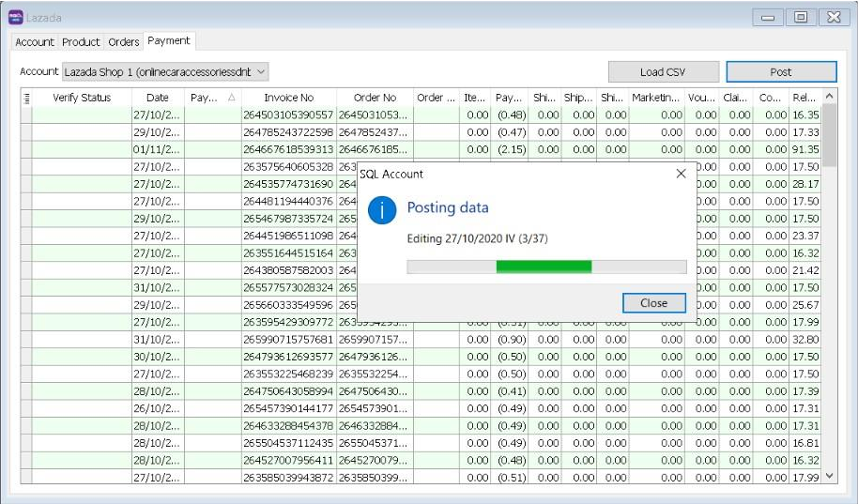Click the Load CSV button

pos(664,72)
